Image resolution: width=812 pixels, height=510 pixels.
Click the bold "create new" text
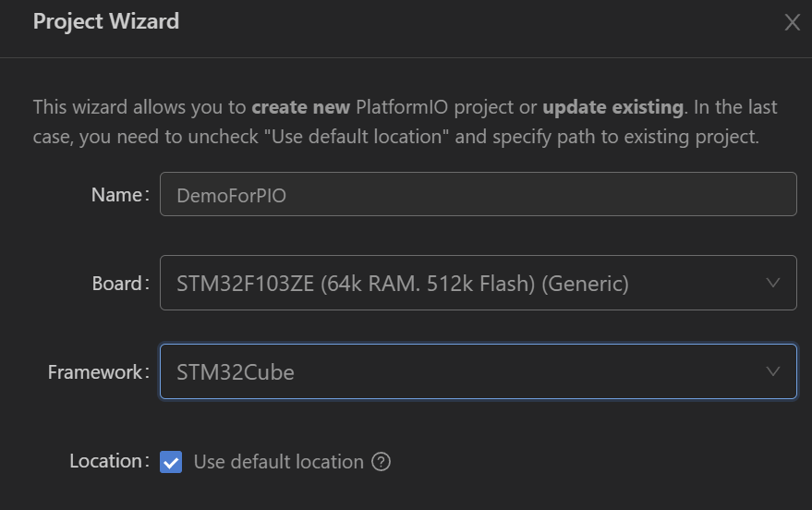point(300,107)
